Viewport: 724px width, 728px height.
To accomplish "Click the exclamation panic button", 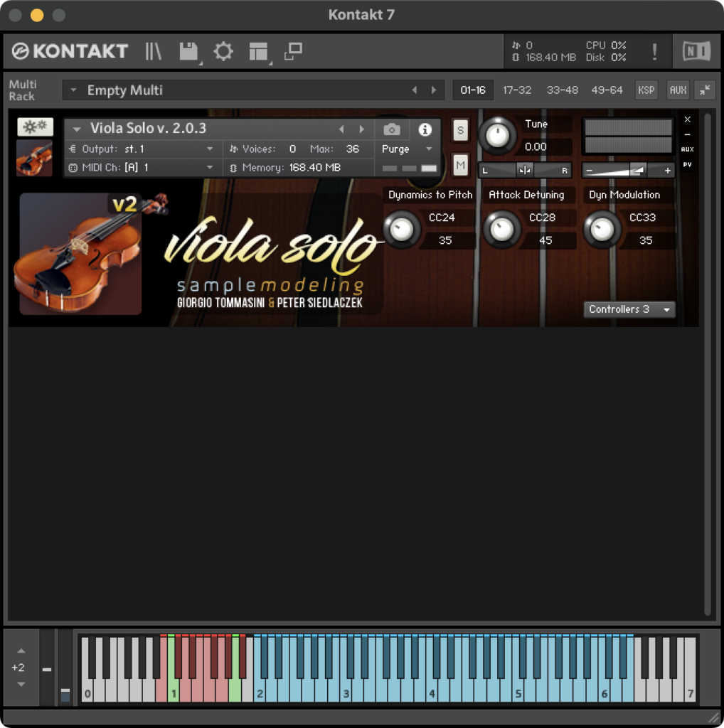I will (x=654, y=51).
